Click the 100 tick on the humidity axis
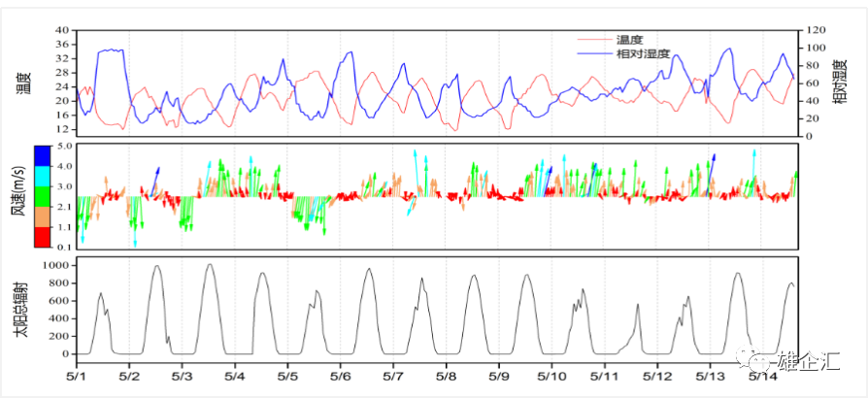The width and height of the screenshot is (868, 399). pos(814,49)
